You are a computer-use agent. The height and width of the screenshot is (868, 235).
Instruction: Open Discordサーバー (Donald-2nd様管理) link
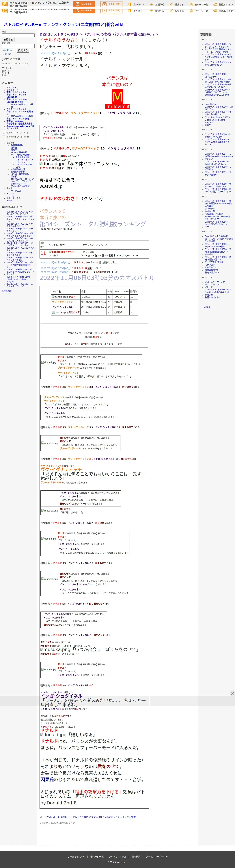tap(20, 185)
